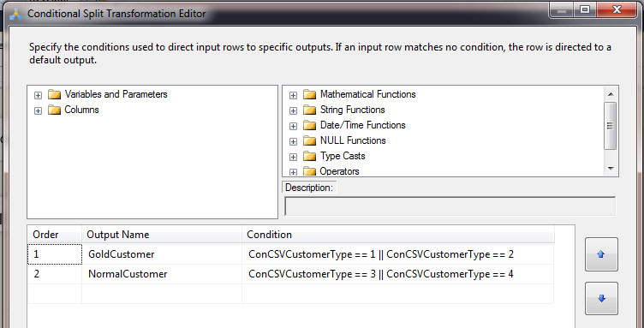Click the Description text box
This screenshot has height=328, width=644.
pos(450,206)
